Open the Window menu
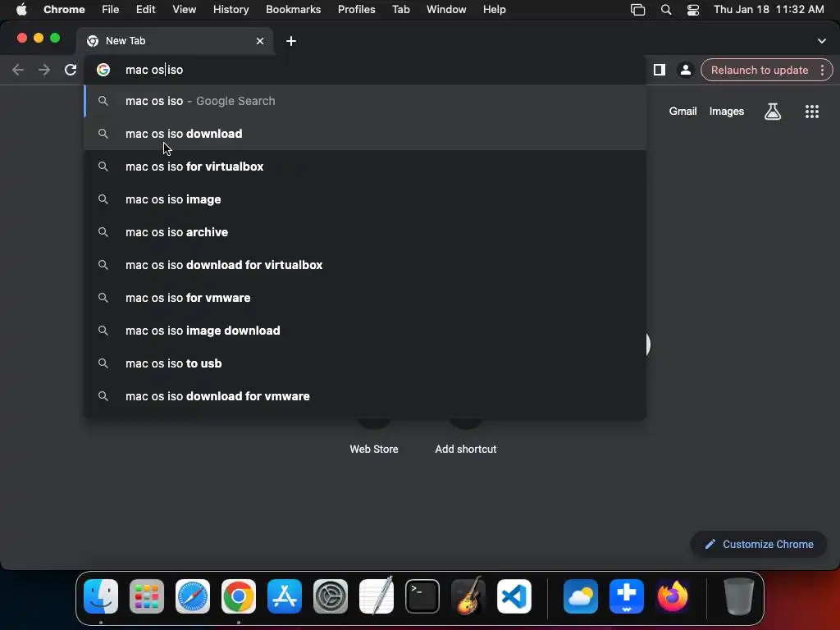Viewport: 840px width, 630px height. (446, 10)
